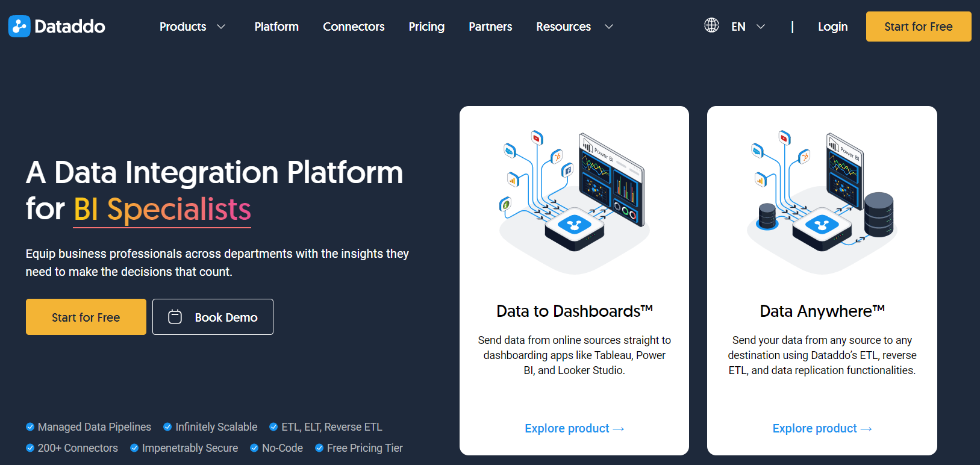Click the Free Pricing Tier label
This screenshot has width=980, height=465.
point(365,448)
